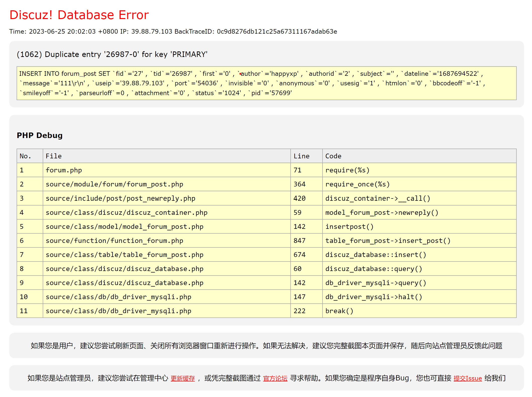Click the forum.php file cell
Screen dimensions: 532x397
point(64,170)
